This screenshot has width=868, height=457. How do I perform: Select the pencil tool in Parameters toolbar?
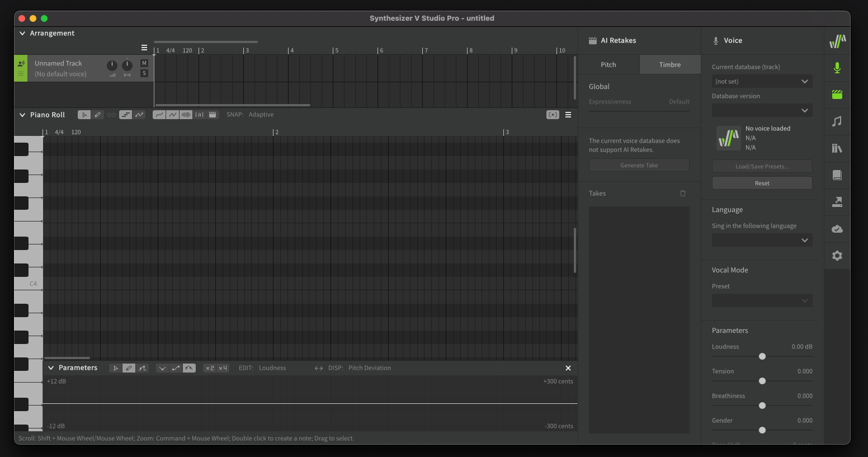point(129,368)
